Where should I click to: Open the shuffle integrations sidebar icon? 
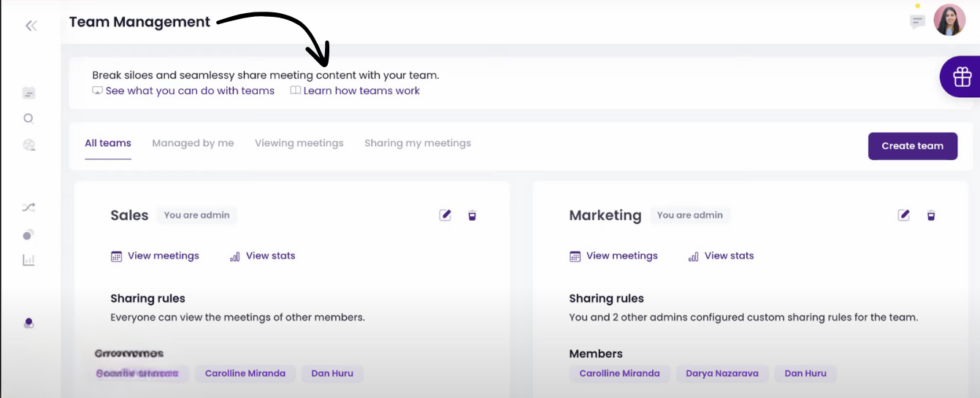[x=29, y=207]
